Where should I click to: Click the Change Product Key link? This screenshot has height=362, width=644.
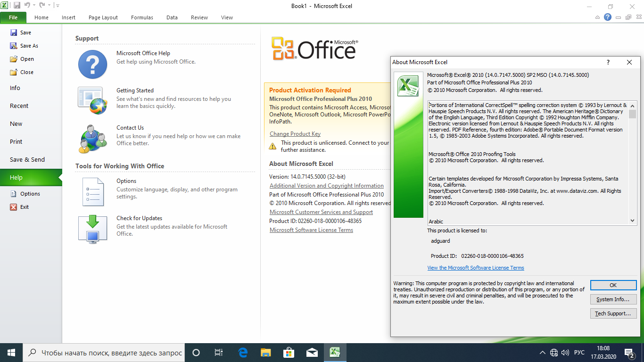pyautogui.click(x=295, y=134)
